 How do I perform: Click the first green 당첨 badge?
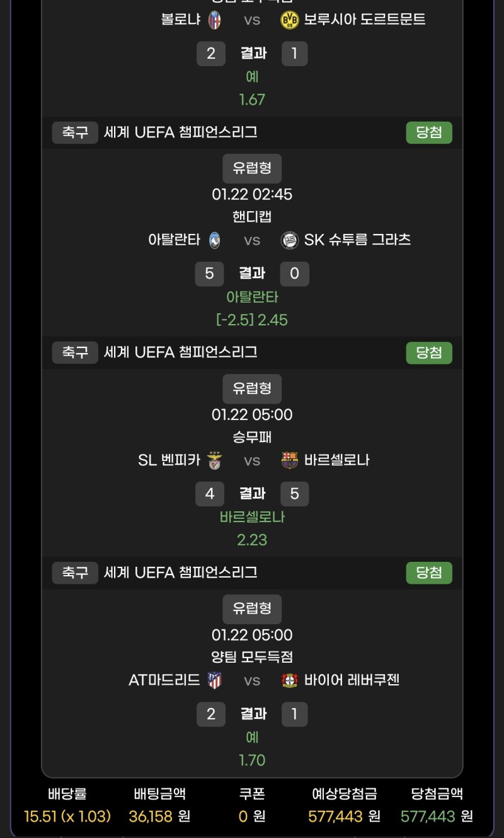(429, 132)
